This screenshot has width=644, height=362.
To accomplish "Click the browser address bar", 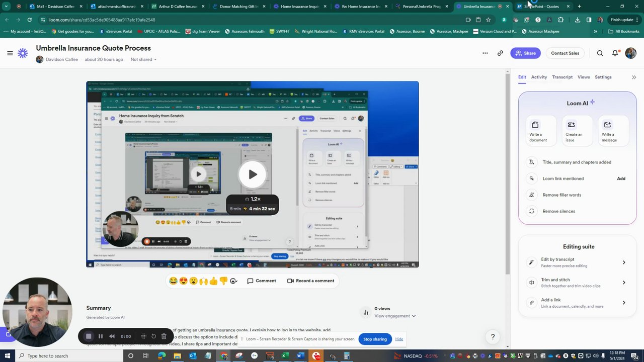I will pos(252,20).
